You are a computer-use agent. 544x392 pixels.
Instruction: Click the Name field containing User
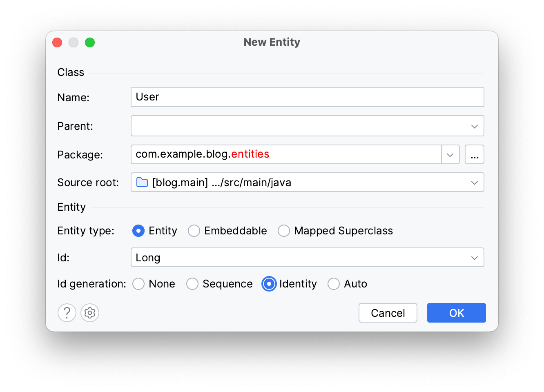click(x=286, y=97)
